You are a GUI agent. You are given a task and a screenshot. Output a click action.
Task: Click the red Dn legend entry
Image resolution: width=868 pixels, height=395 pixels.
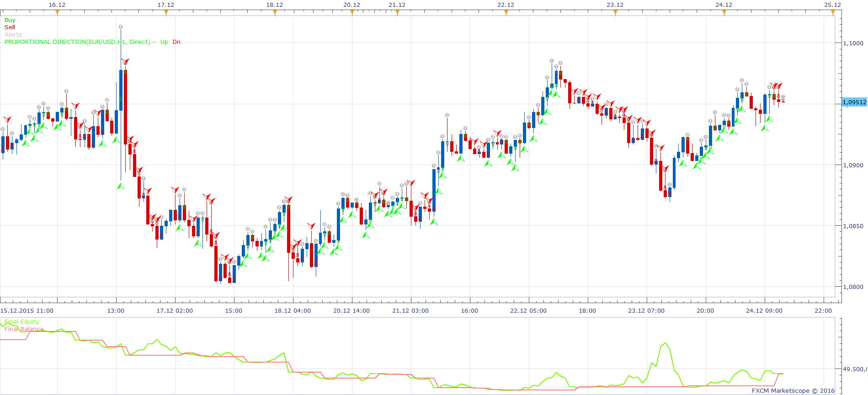(176, 42)
